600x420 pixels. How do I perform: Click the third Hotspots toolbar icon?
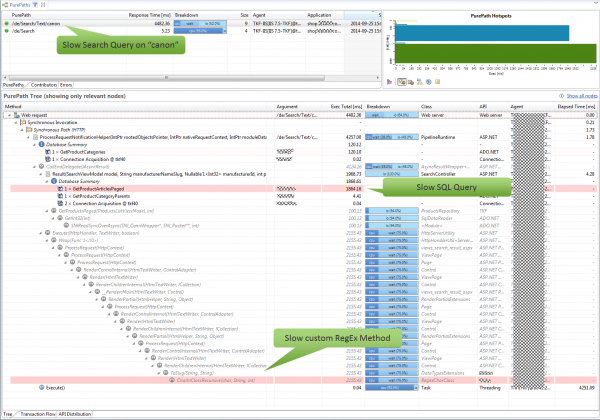(411, 82)
